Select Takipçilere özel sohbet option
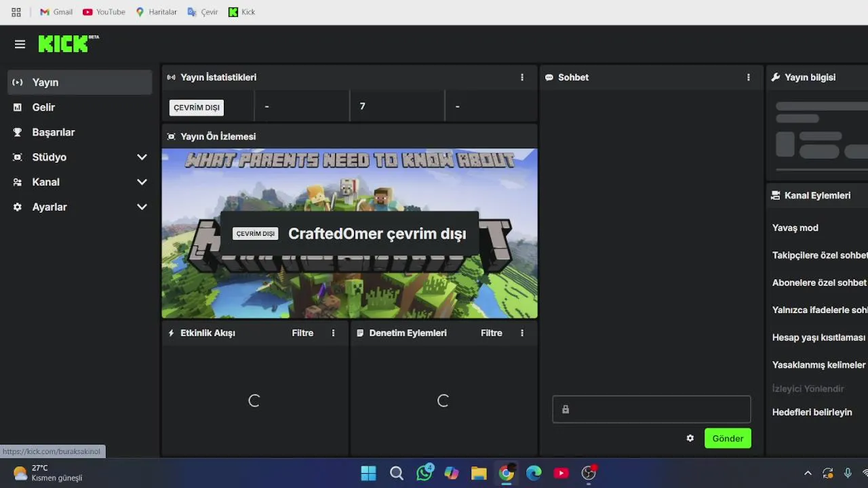Viewport: 868px width, 488px height. point(820,256)
